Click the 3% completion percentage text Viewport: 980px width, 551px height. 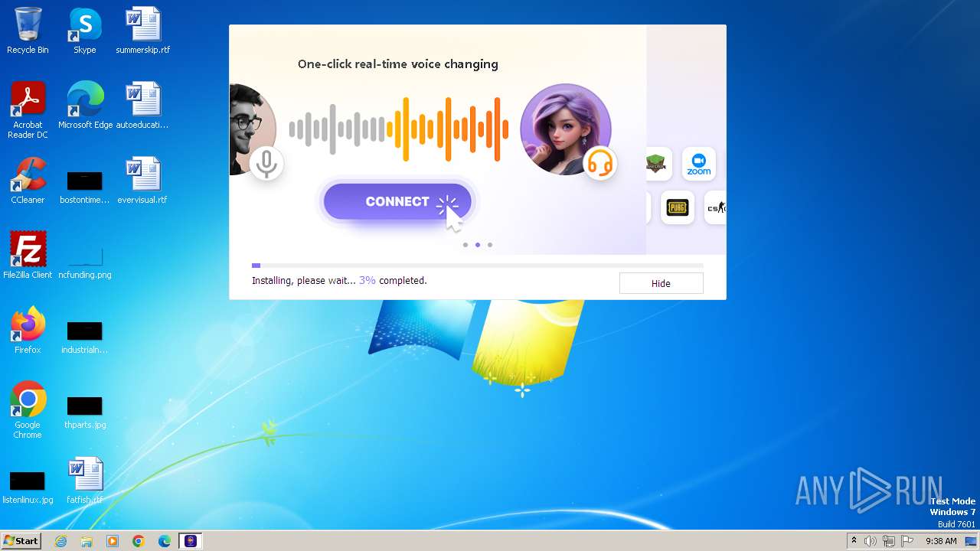click(367, 281)
